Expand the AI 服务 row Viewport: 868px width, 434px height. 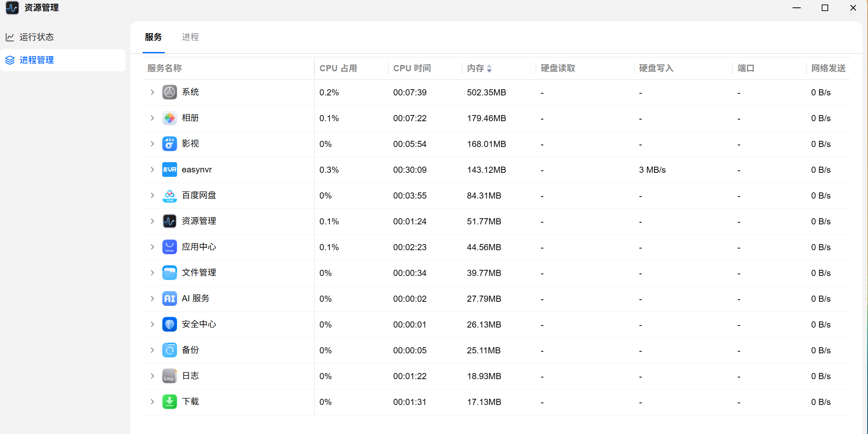(x=152, y=298)
